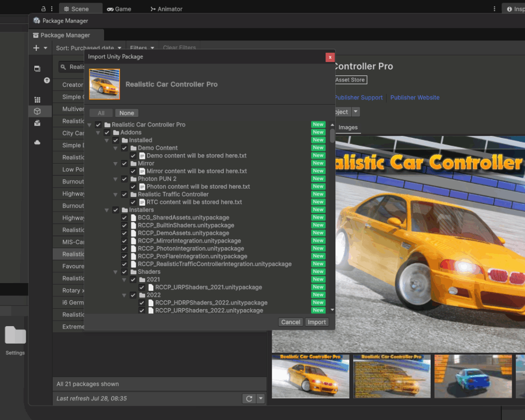Screen dimensions: 525x420
Task: Click the refresh package list icon
Action: pyautogui.click(x=249, y=398)
